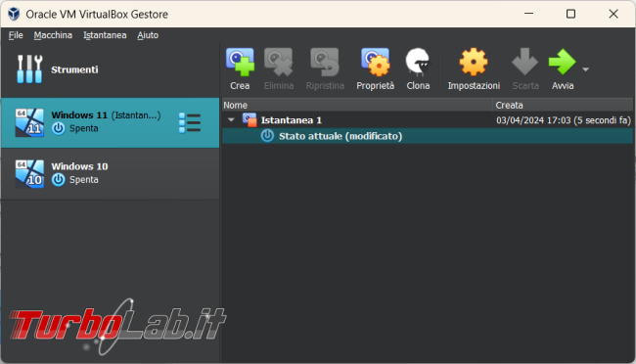Maximize the VirtualBox Gestore window

570,14
